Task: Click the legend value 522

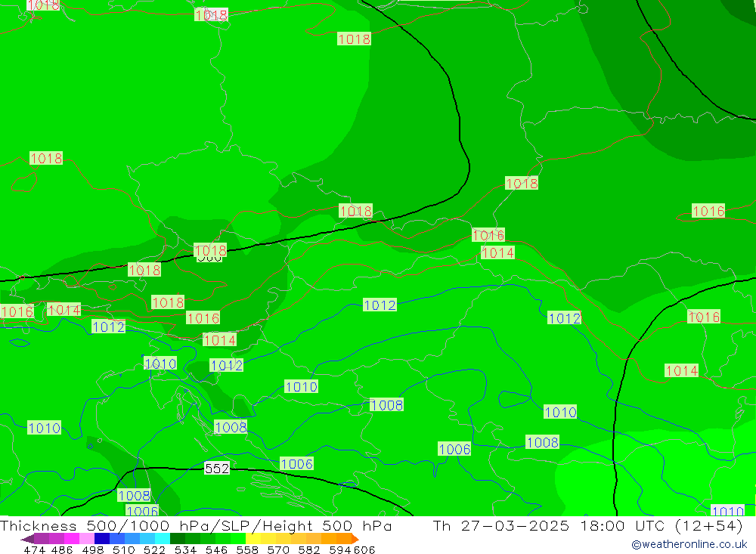Action: (154, 549)
